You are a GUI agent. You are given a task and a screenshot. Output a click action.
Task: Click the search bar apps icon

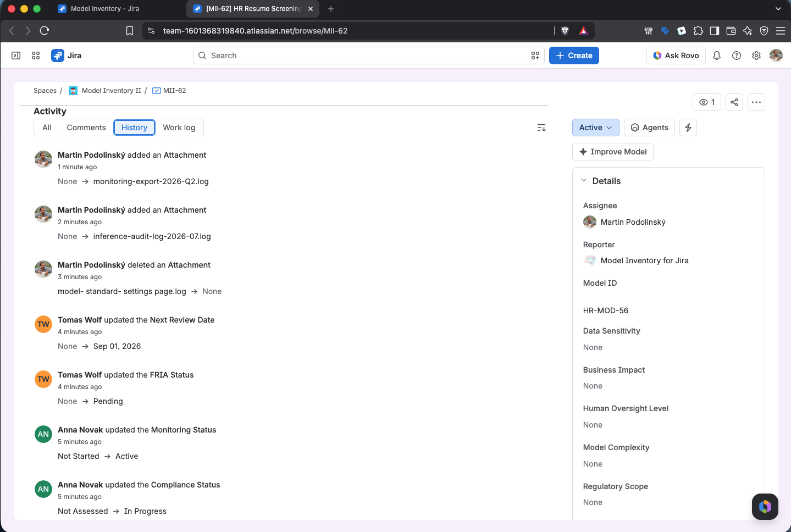click(535, 56)
